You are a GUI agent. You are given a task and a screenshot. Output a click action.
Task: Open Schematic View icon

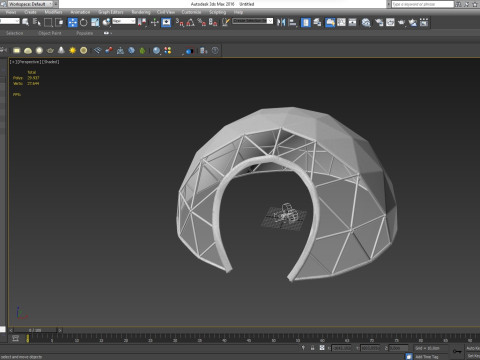(353, 22)
